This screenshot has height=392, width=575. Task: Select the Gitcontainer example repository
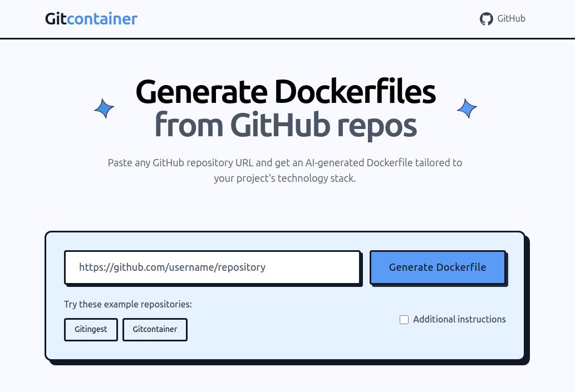tap(155, 329)
